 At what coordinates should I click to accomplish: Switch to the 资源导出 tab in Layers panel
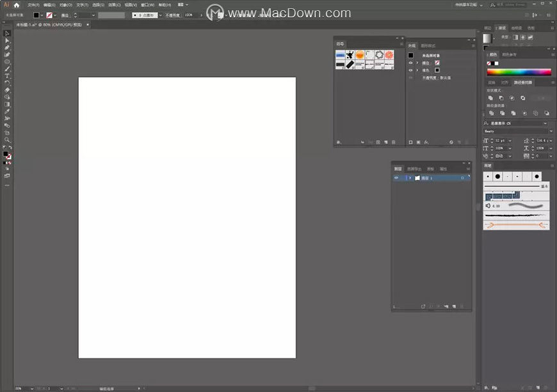pyautogui.click(x=414, y=169)
